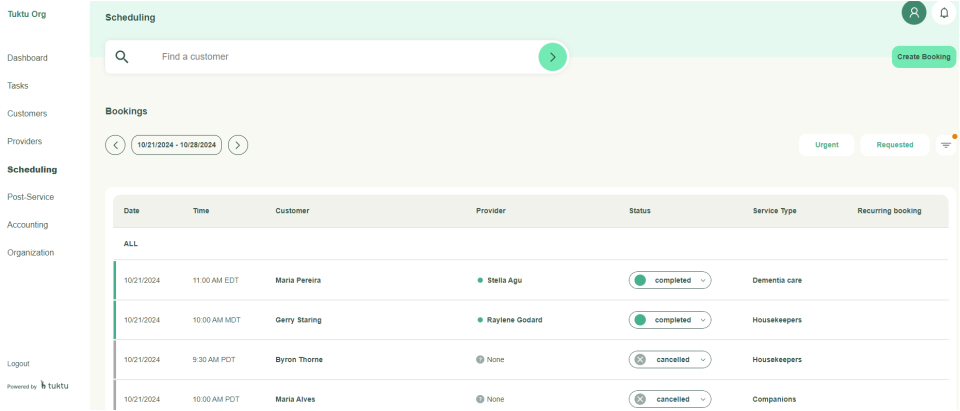960x411 pixels.
Task: Click the Create Booking button
Action: click(x=923, y=57)
